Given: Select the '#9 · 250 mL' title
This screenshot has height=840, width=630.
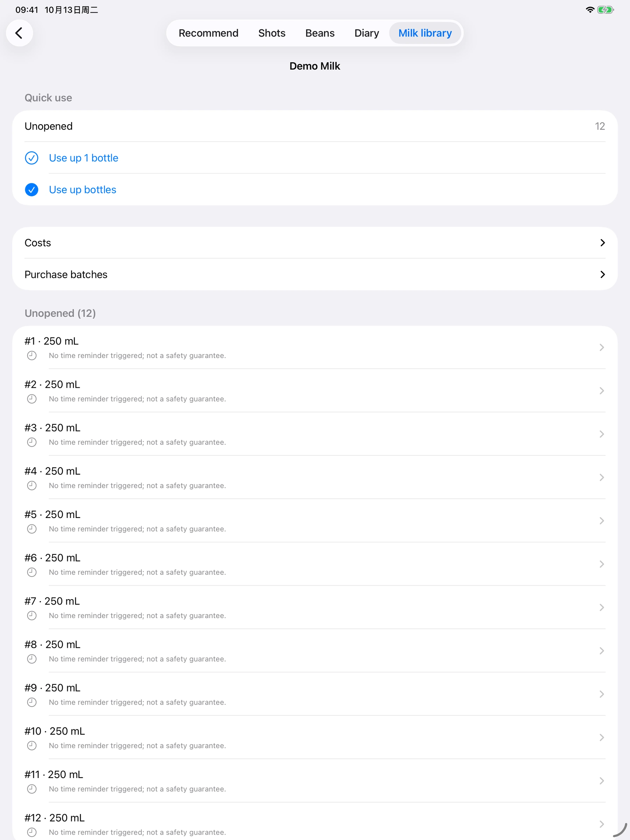Looking at the screenshot, I should 52,687.
